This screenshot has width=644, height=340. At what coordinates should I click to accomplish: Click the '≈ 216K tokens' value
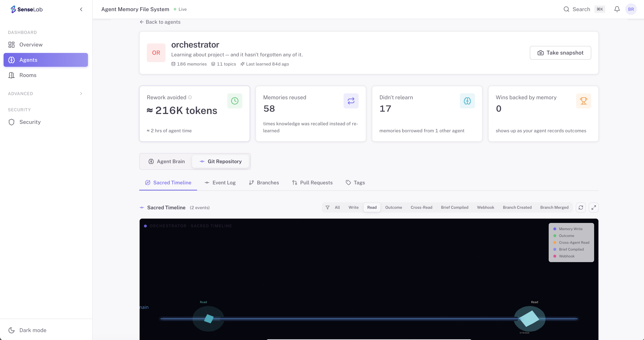coord(182,111)
